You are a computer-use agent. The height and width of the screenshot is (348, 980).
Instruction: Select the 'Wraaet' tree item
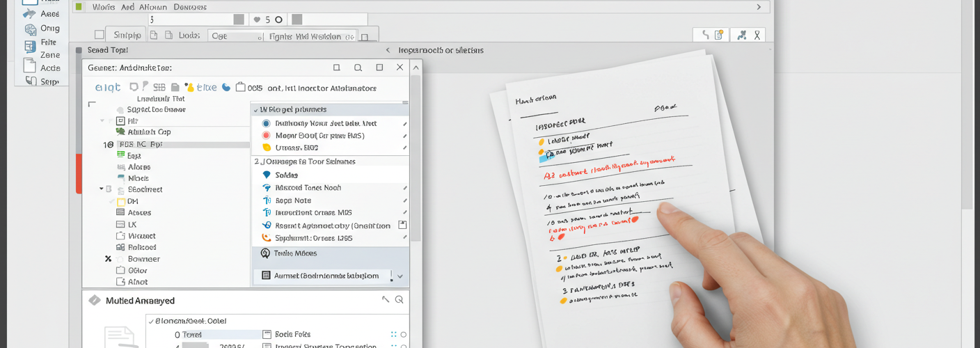(x=142, y=236)
